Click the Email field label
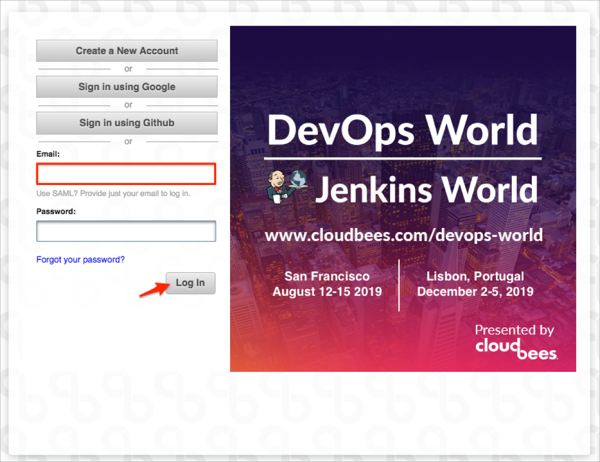The width and height of the screenshot is (600, 462). point(48,154)
